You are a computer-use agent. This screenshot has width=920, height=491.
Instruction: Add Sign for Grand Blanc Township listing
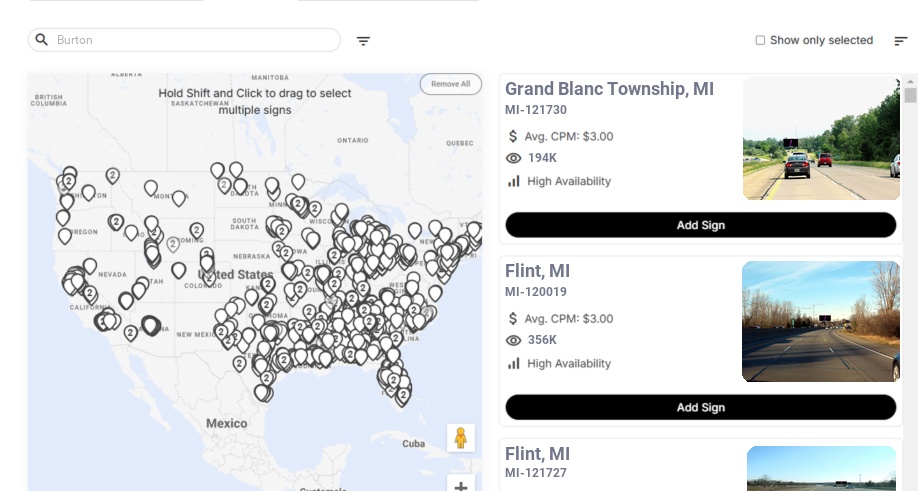700,225
